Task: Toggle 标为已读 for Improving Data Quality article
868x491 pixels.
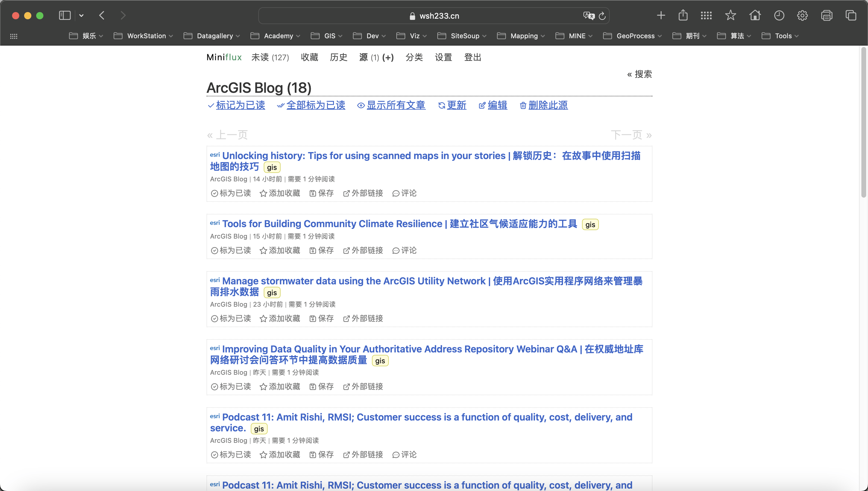Action: coord(231,387)
